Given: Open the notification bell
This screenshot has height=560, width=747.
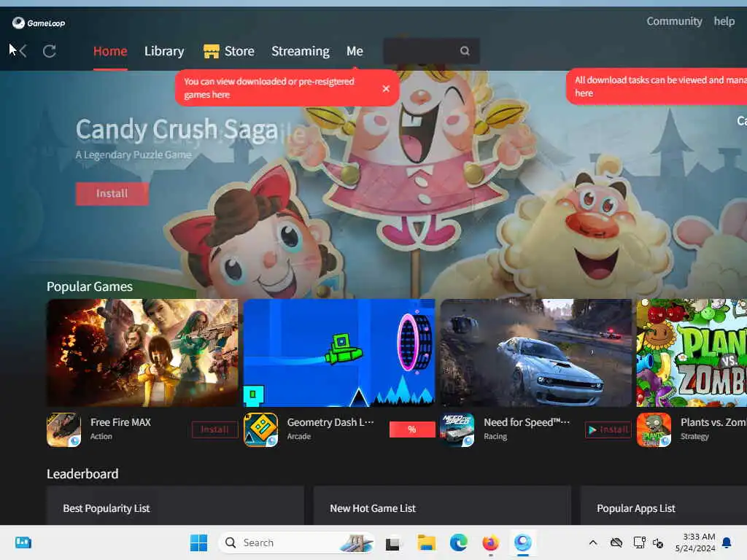Looking at the screenshot, I should coord(727,542).
